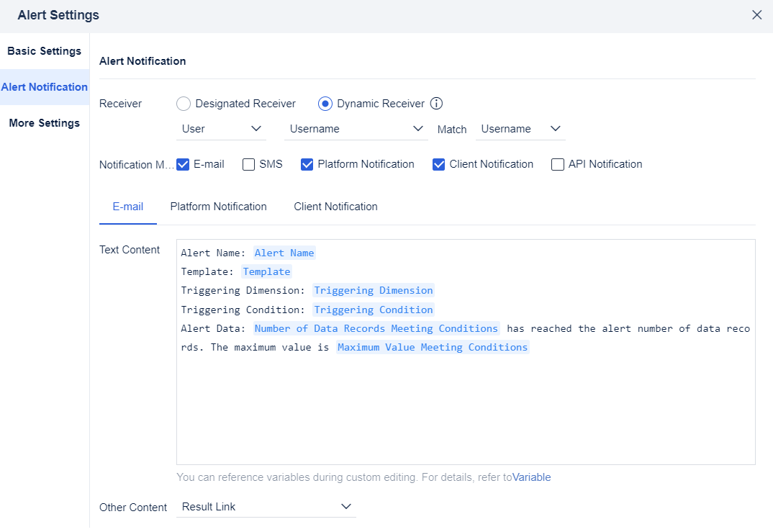The image size is (773, 532).
Task: Open the Variable help link
Action: pos(531,477)
